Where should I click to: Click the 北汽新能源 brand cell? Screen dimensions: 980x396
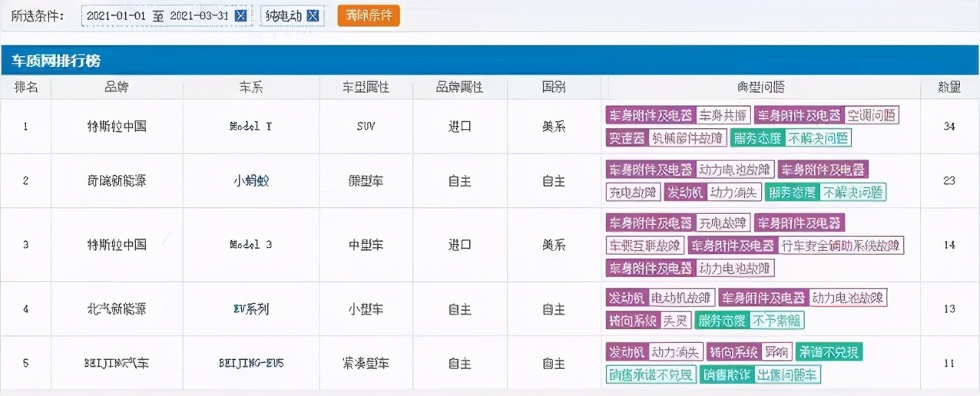click(117, 309)
